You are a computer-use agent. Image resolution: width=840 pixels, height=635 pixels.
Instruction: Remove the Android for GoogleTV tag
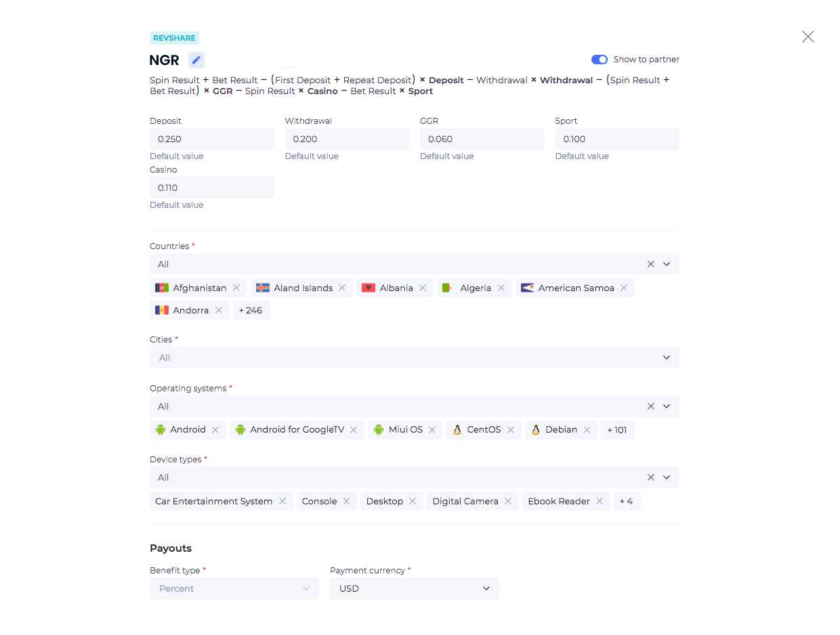[354, 430]
